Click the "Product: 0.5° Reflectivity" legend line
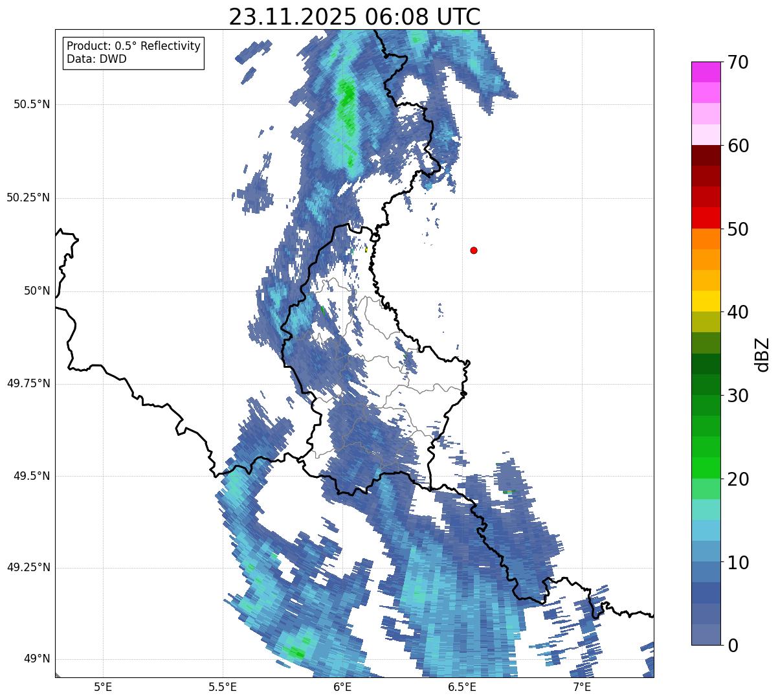 (133, 47)
